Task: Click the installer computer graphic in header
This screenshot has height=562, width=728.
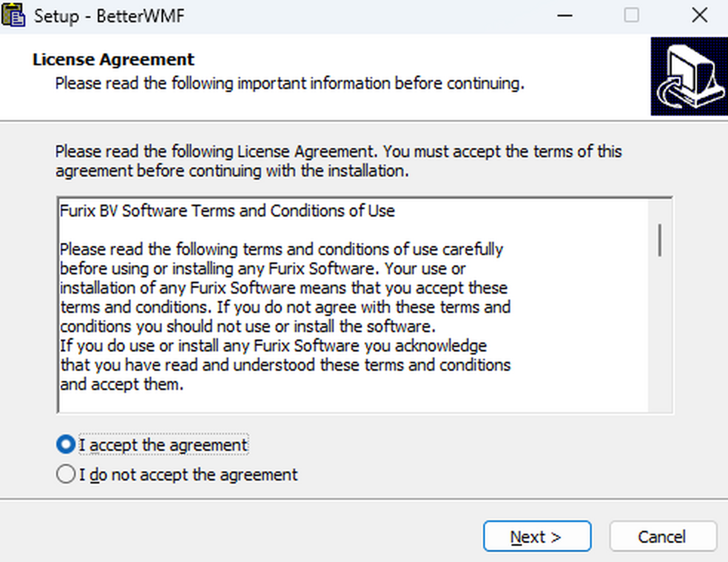Action: tap(688, 76)
